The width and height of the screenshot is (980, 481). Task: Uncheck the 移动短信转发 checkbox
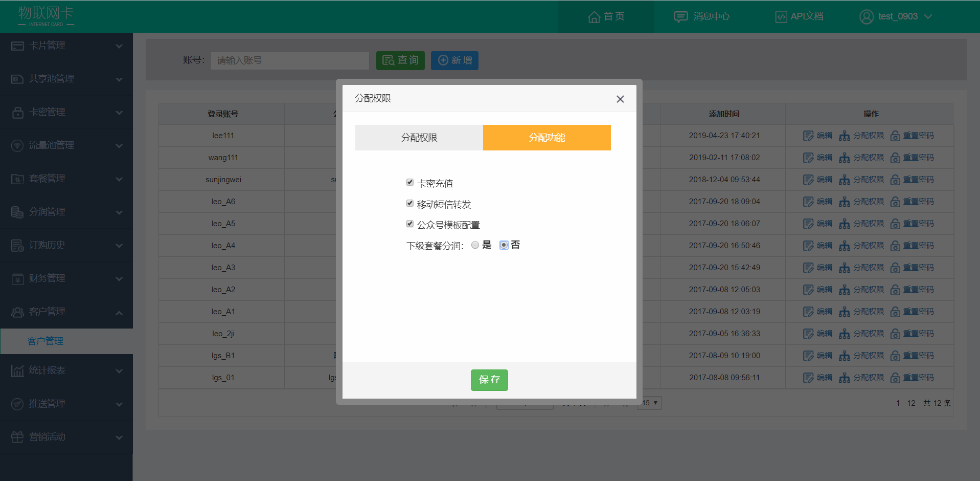tap(410, 203)
